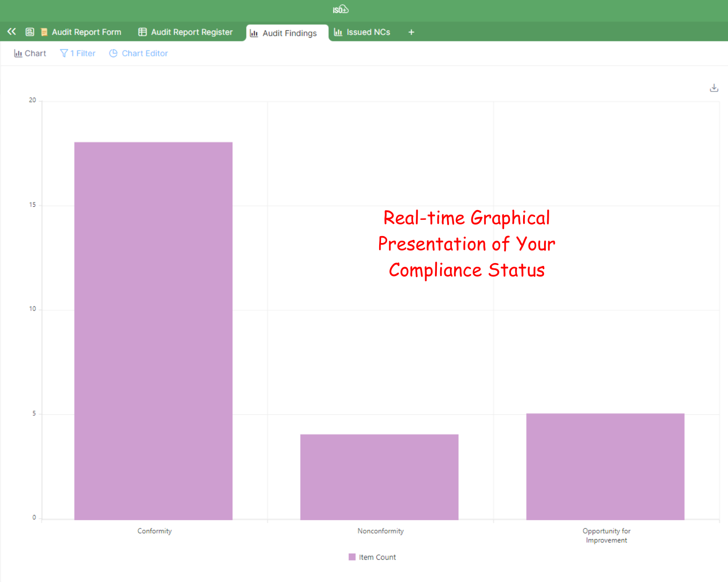The height and width of the screenshot is (582, 728).
Task: Click the download chart icon
Action: (714, 88)
